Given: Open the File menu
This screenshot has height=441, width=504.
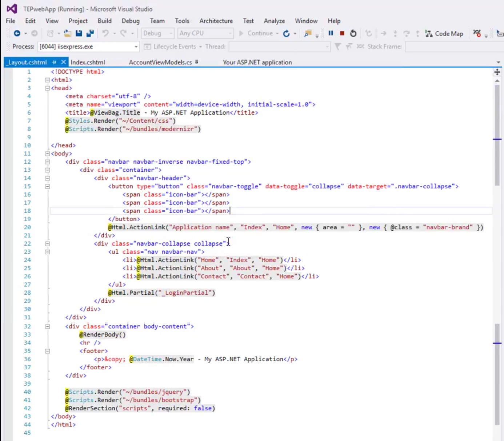Looking at the screenshot, I should (11, 21).
